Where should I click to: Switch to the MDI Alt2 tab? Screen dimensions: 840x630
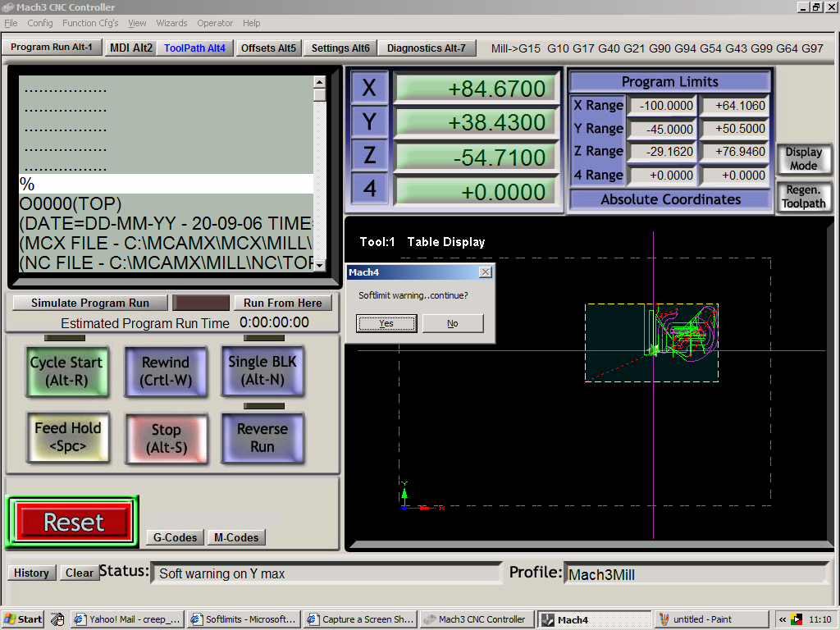point(130,48)
